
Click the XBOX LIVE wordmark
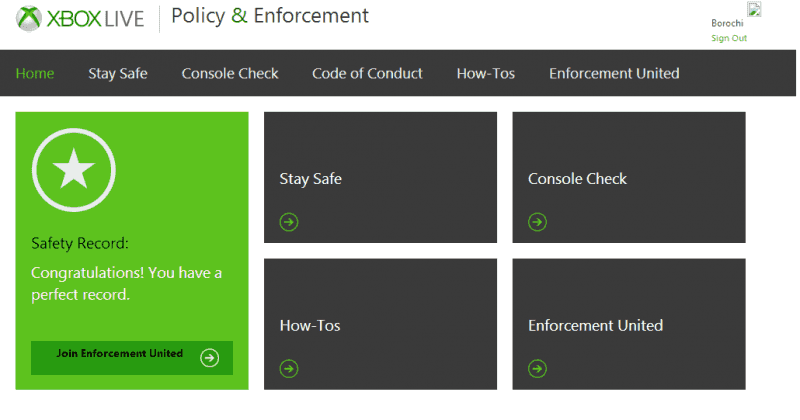[95, 19]
